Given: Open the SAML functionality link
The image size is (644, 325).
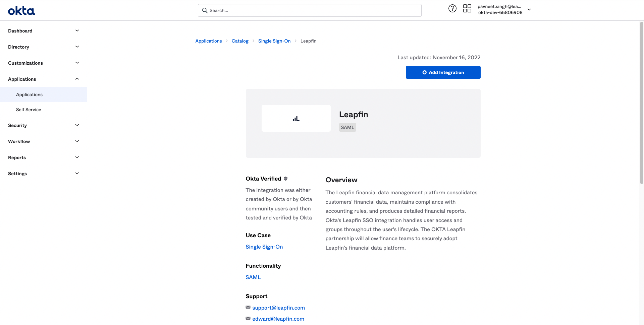Looking at the screenshot, I should tap(253, 277).
